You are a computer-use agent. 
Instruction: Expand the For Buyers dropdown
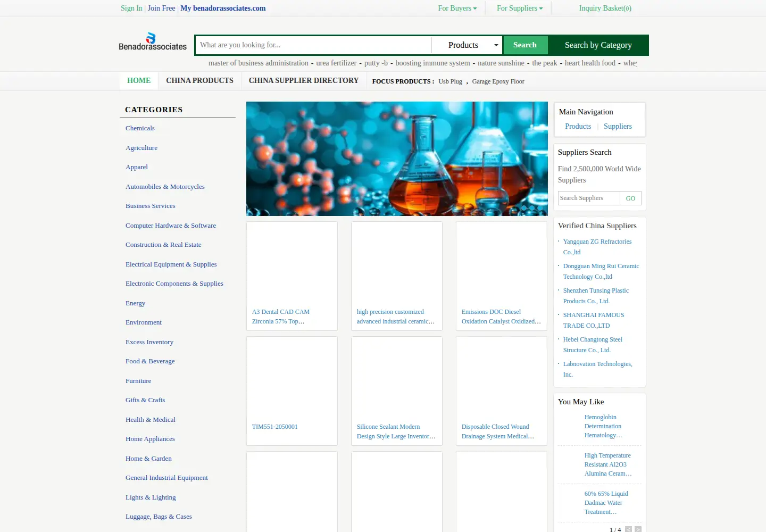pyautogui.click(x=457, y=8)
